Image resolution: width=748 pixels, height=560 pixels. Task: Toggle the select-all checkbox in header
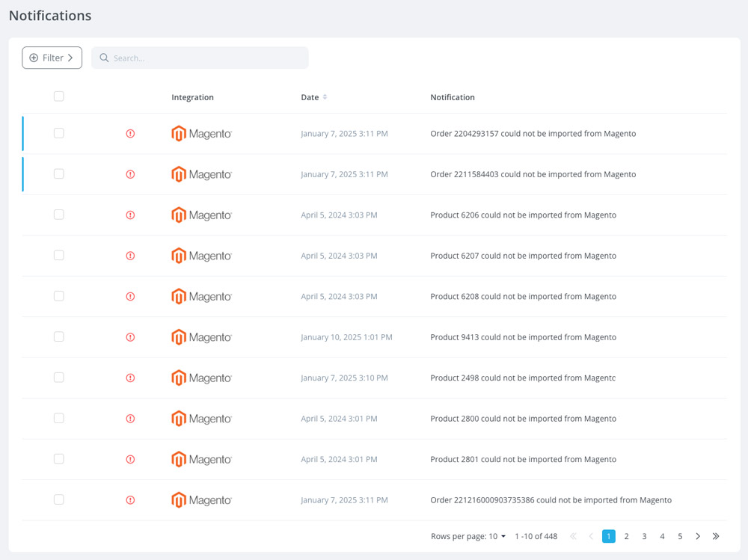click(58, 96)
